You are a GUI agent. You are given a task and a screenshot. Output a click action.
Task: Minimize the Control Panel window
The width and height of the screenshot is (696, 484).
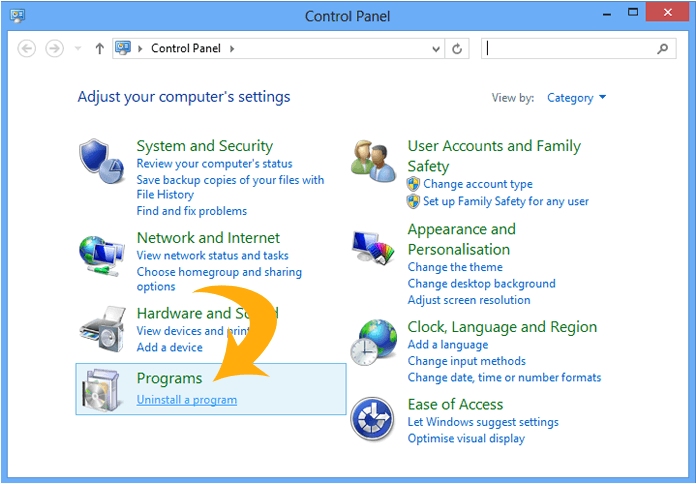607,14
